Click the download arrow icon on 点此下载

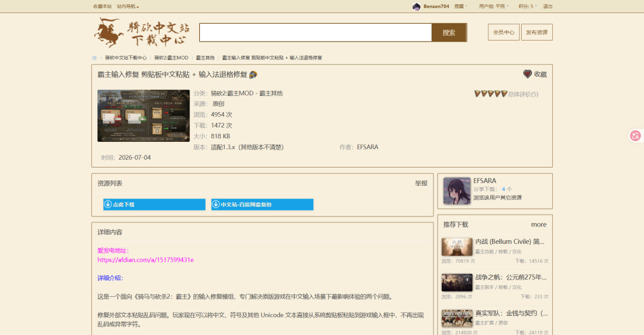(x=108, y=204)
